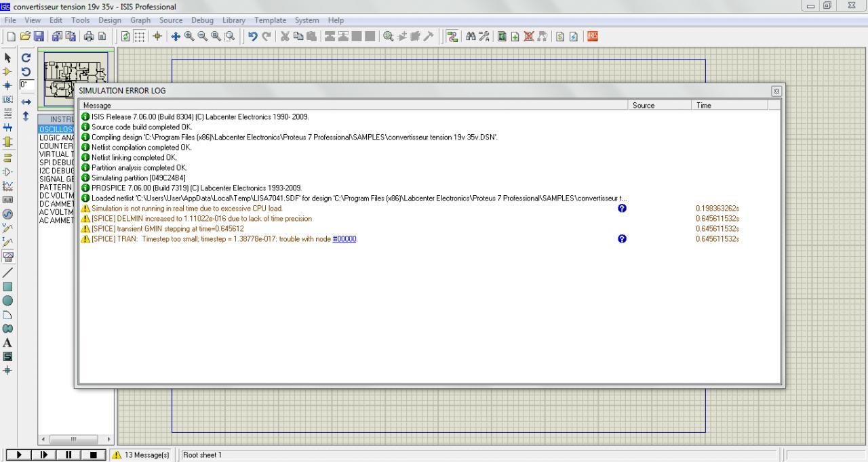Screen dimensions: 868x462
Task: Follow the #00000 node link
Action: pos(344,239)
